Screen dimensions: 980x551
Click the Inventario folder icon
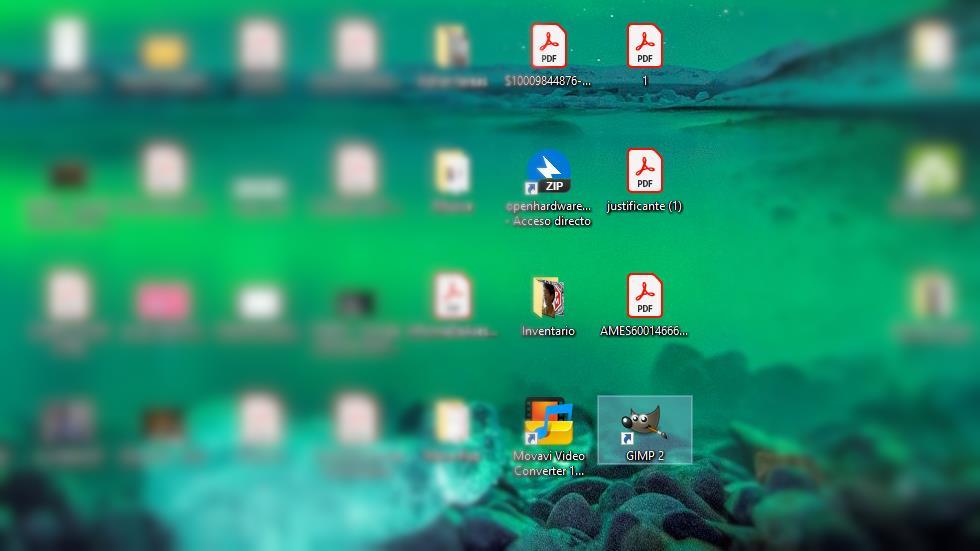pyautogui.click(x=548, y=297)
